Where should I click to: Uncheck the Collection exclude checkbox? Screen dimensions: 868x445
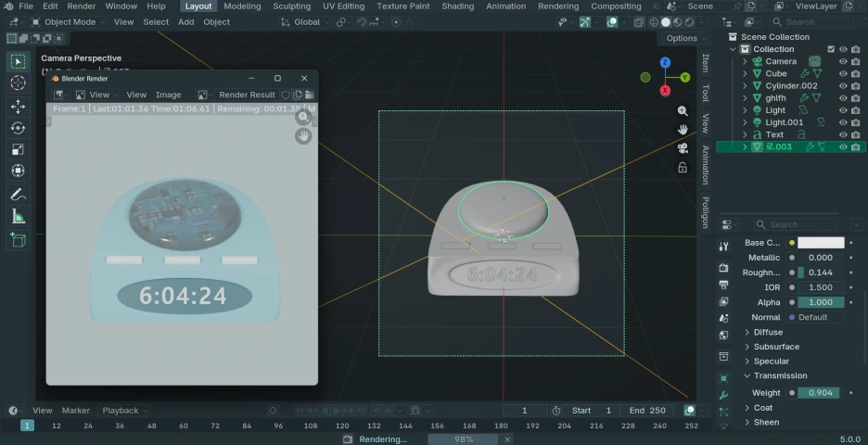coord(831,49)
